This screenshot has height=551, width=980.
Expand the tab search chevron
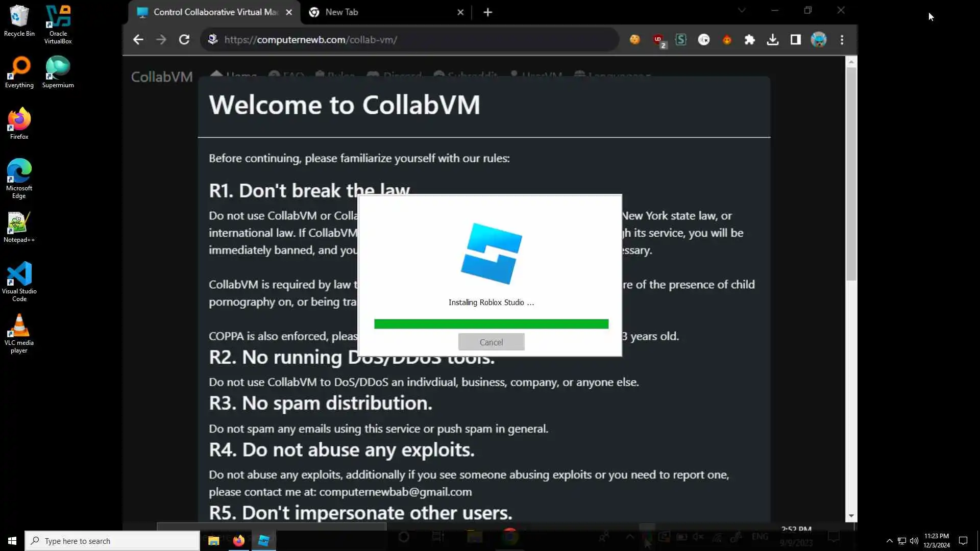[742, 10]
